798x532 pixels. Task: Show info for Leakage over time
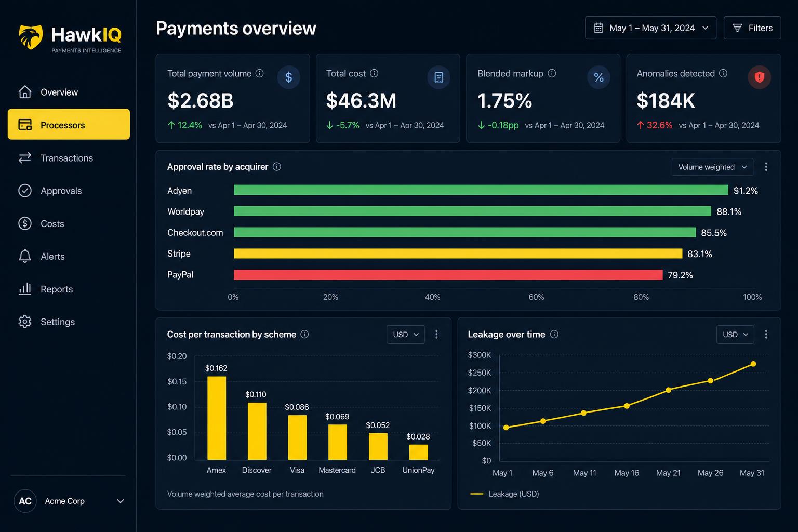554,334
